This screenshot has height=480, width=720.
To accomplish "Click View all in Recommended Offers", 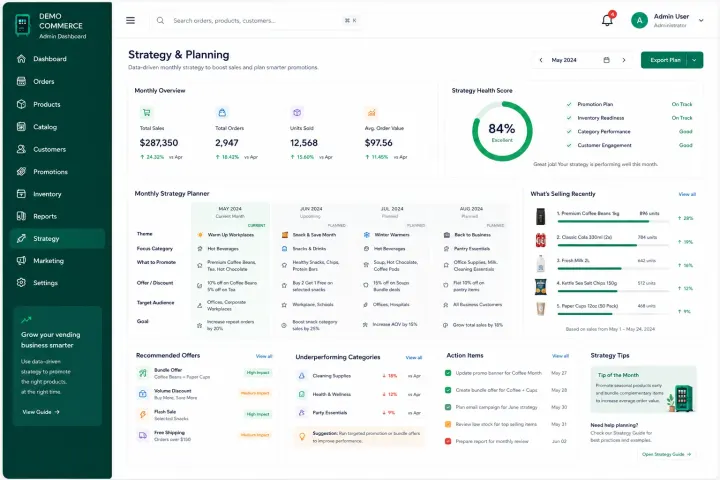I will click(x=264, y=356).
